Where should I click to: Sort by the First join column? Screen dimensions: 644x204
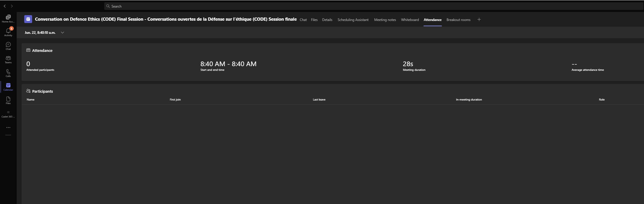pos(175,100)
